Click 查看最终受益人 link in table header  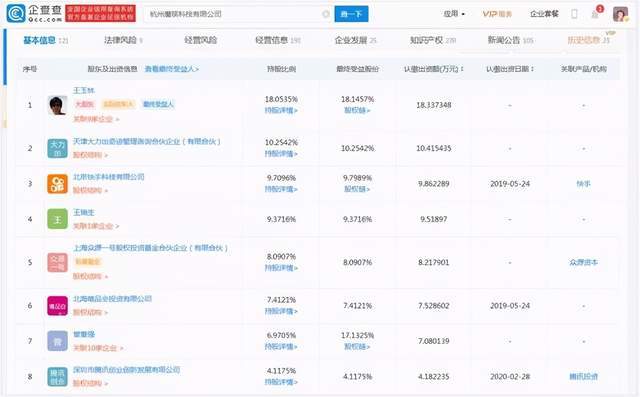click(172, 69)
